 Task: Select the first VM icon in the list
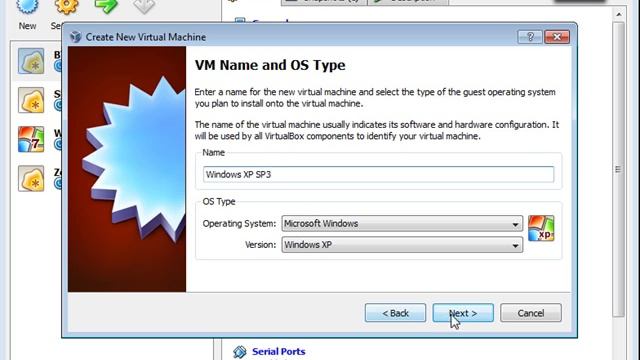(31, 61)
